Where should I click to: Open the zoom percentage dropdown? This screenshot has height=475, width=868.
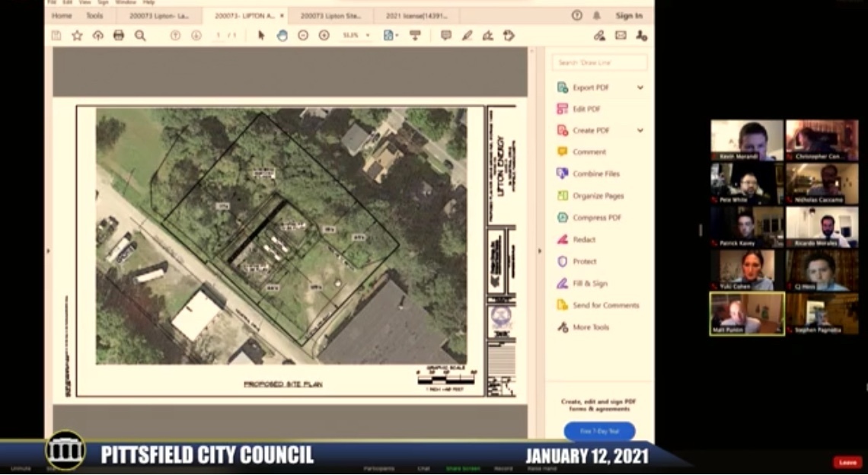coord(356,35)
